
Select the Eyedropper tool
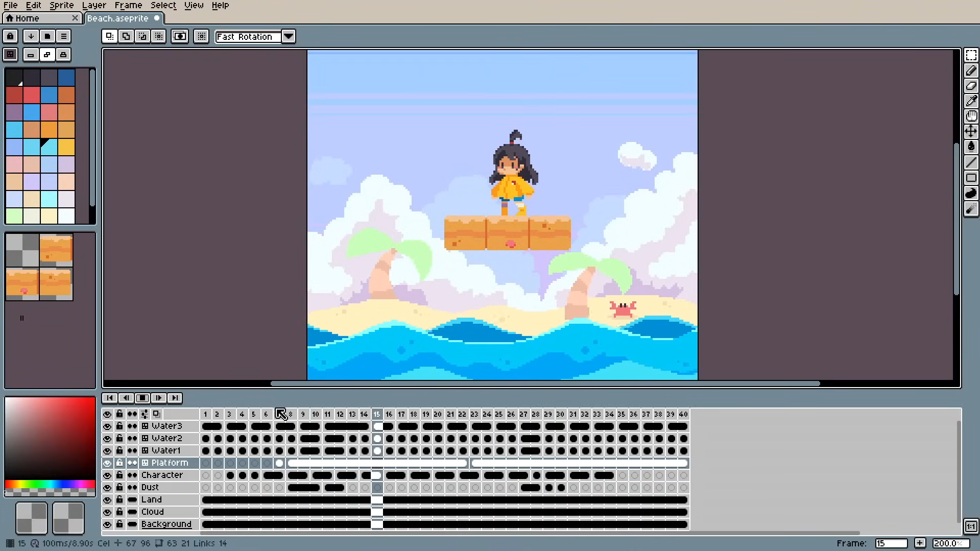point(971,101)
